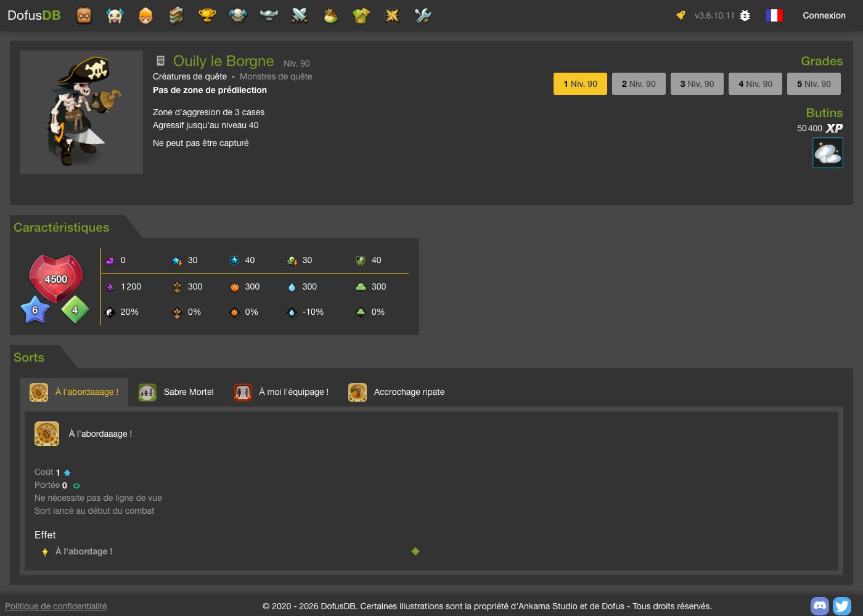Click the 4500 health points heart
Screen dimensions: 863x616
click(56, 279)
